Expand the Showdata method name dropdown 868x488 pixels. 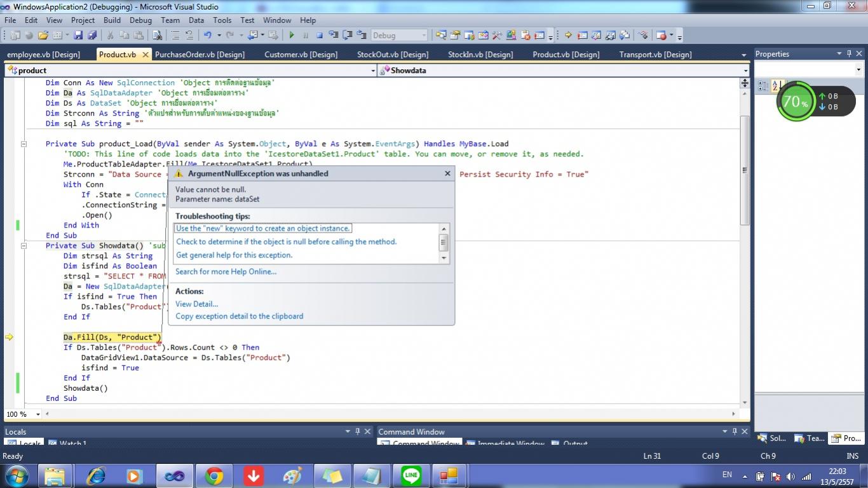tap(745, 71)
